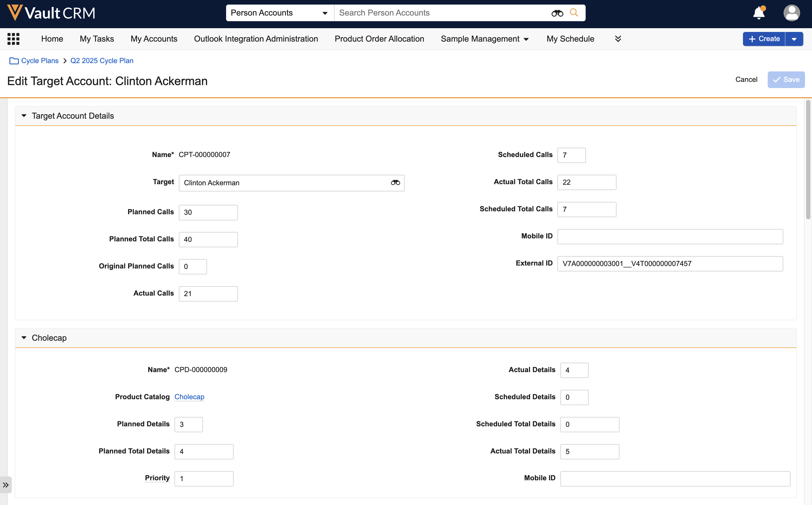
Task: Click the Create button
Action: click(764, 39)
